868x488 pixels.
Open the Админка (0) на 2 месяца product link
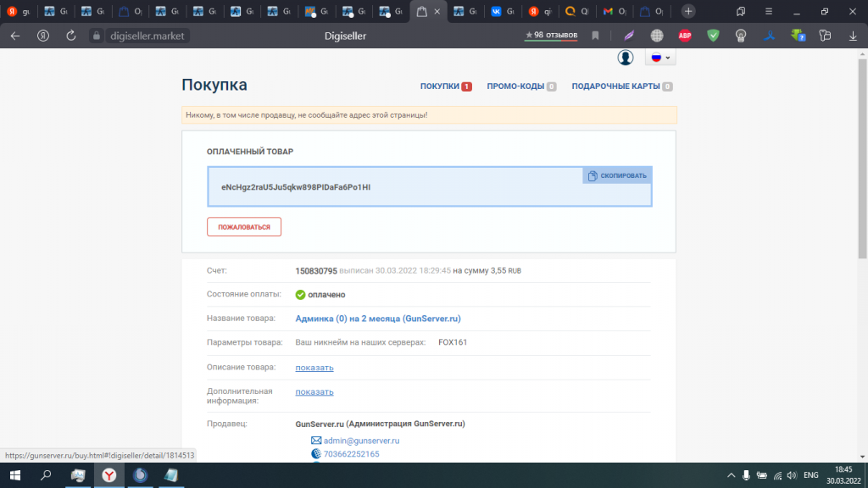(x=377, y=319)
